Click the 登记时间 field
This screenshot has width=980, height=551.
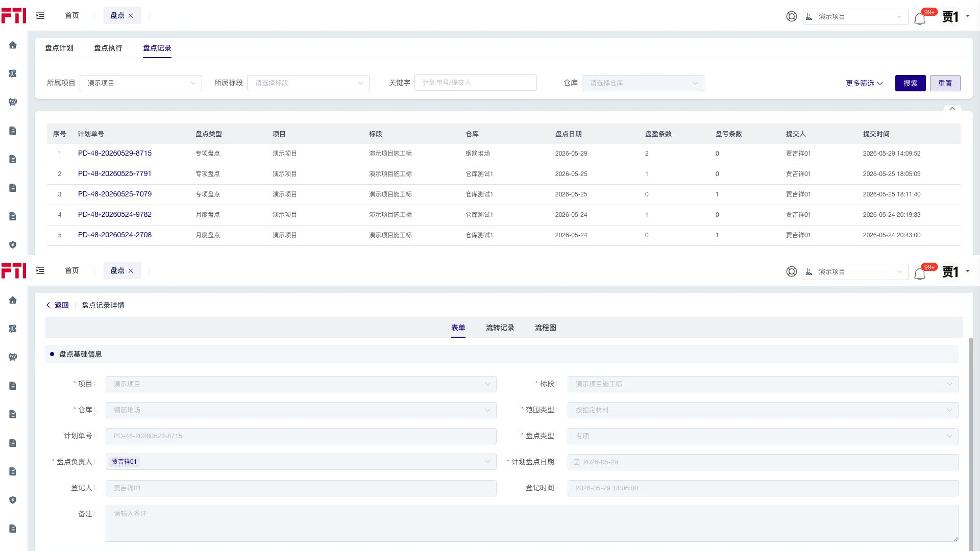coord(763,488)
